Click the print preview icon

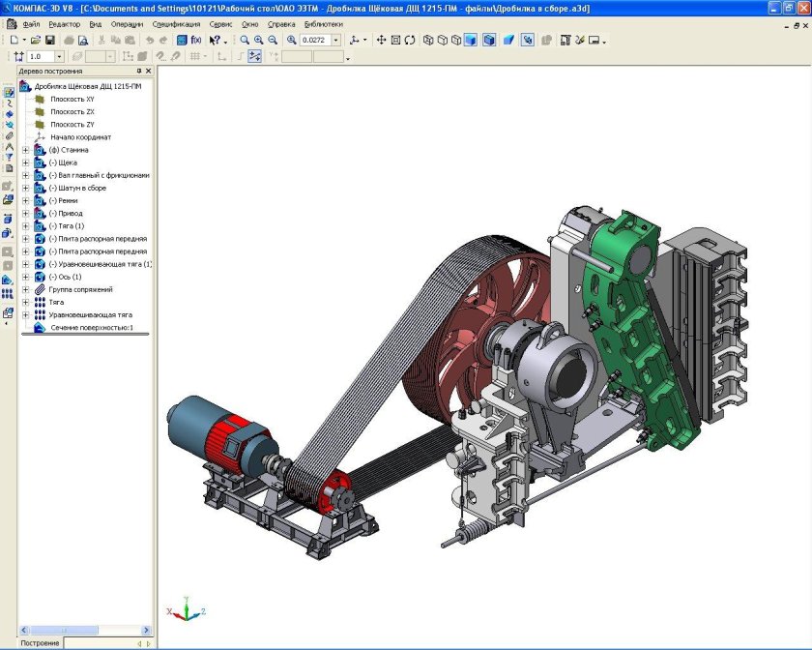pyautogui.click(x=83, y=41)
